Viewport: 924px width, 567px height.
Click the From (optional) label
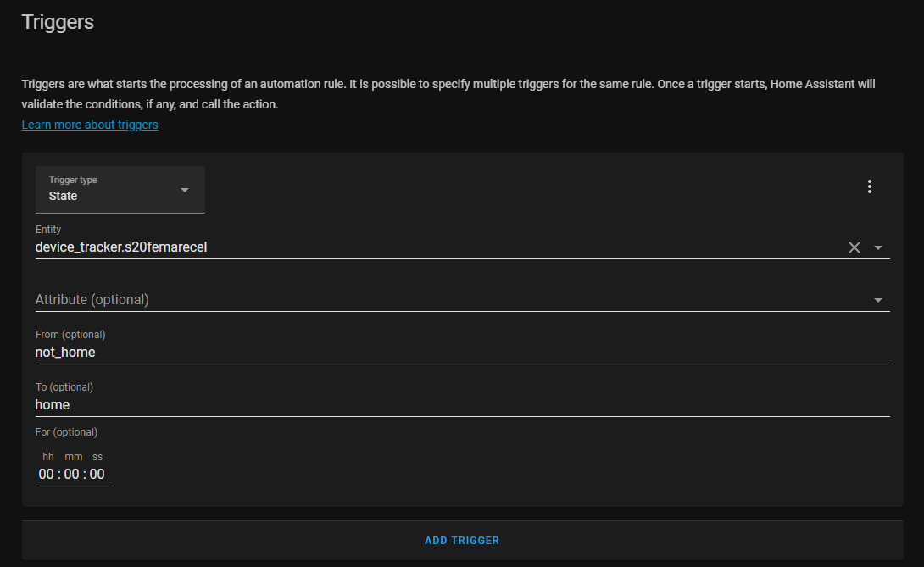click(x=70, y=335)
